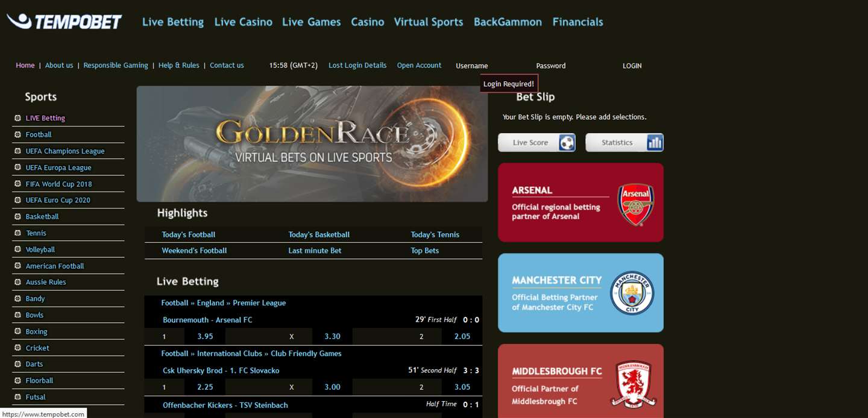Click the ball icon beside FIFA World Cup 2018
The height and width of the screenshot is (418, 868).
pos(17,184)
